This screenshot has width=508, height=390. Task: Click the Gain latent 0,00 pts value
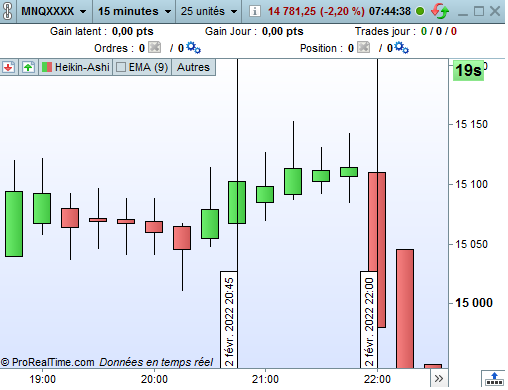(x=133, y=31)
